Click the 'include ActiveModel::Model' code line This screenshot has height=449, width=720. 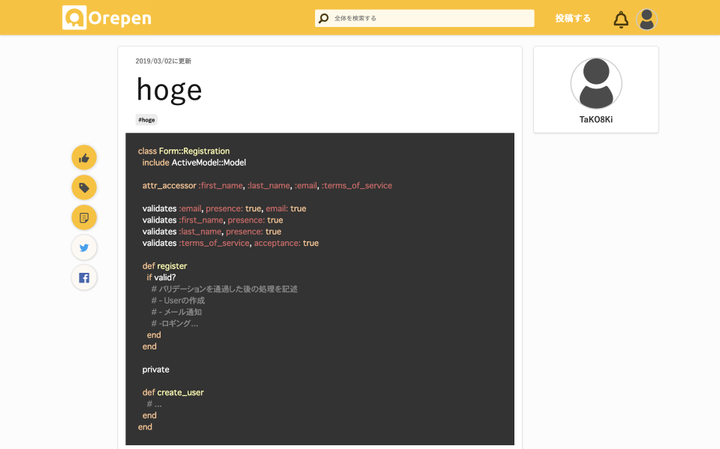194,162
